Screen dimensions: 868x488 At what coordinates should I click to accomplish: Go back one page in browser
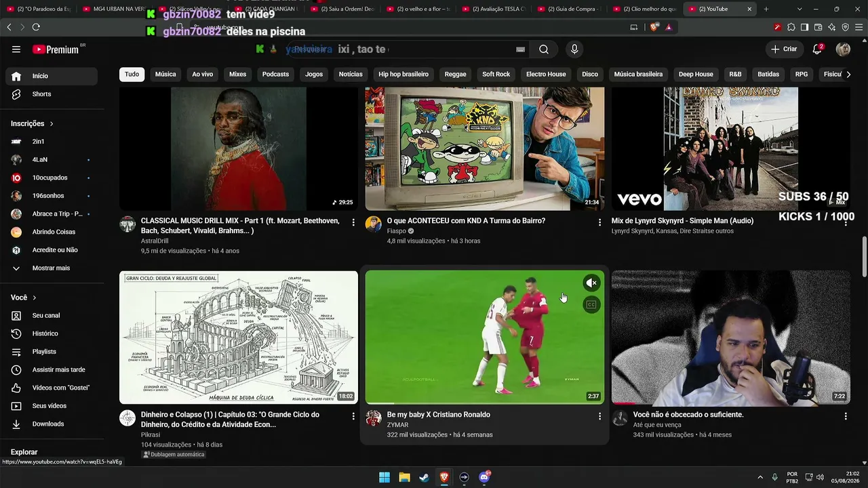(9, 27)
